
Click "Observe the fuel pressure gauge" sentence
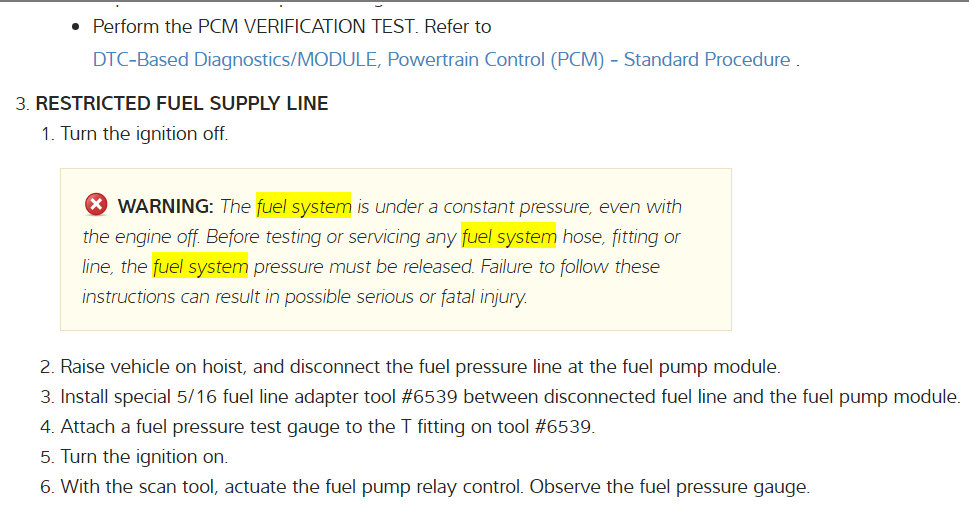point(669,487)
